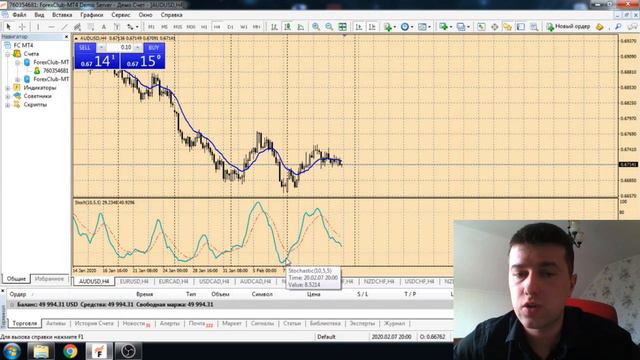Screen dimensions: 640x360
Task: Toggle the Navigator panel icon
Action: 507,27
